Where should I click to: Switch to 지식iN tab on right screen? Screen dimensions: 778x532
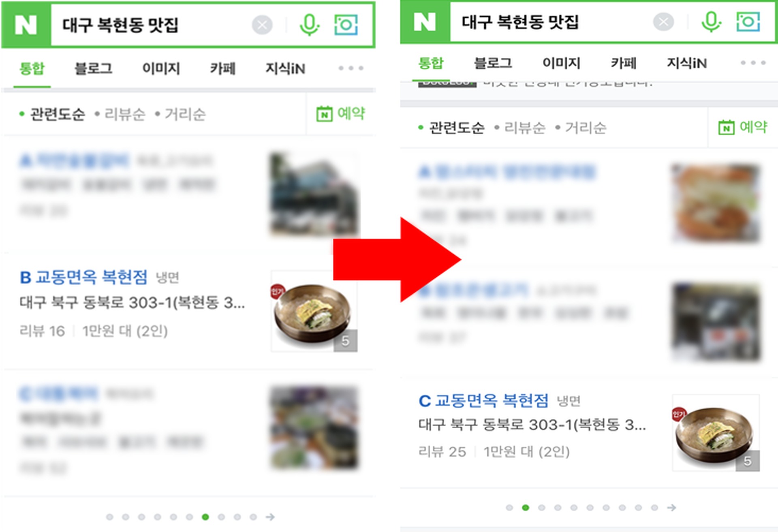click(687, 63)
